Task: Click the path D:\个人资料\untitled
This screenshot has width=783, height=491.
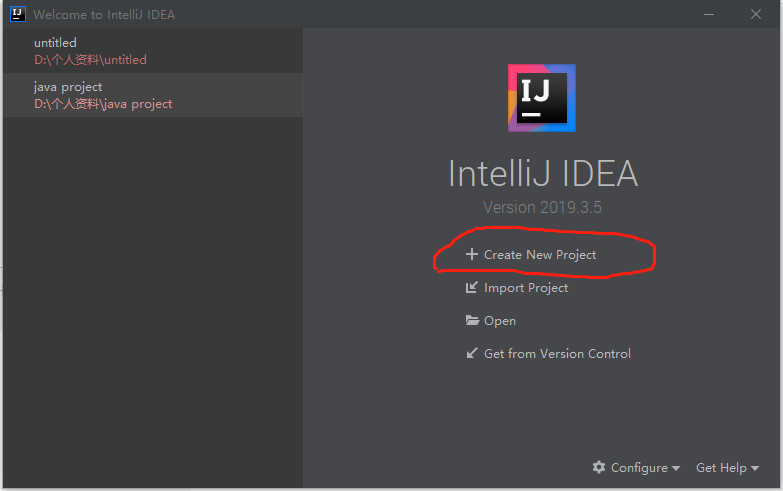Action: pos(90,59)
